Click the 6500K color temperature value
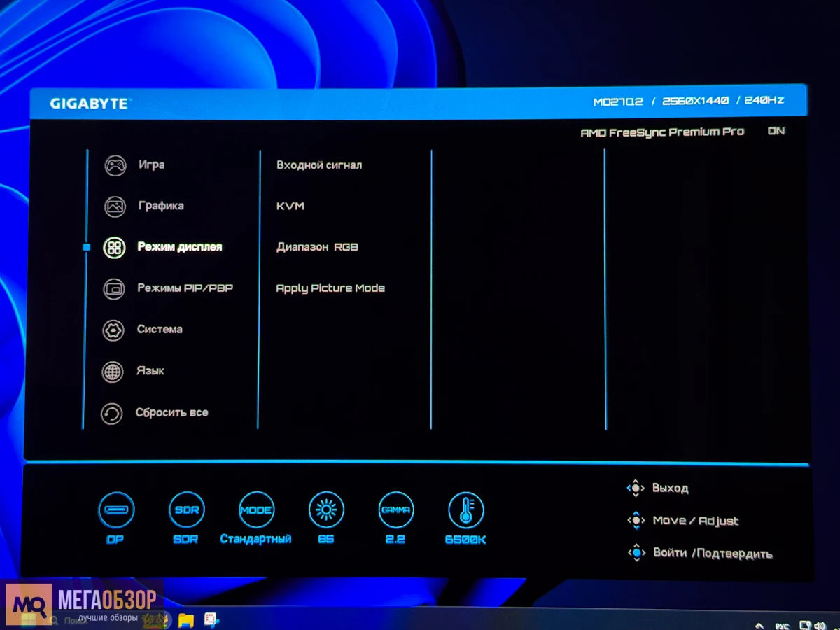 click(465, 540)
